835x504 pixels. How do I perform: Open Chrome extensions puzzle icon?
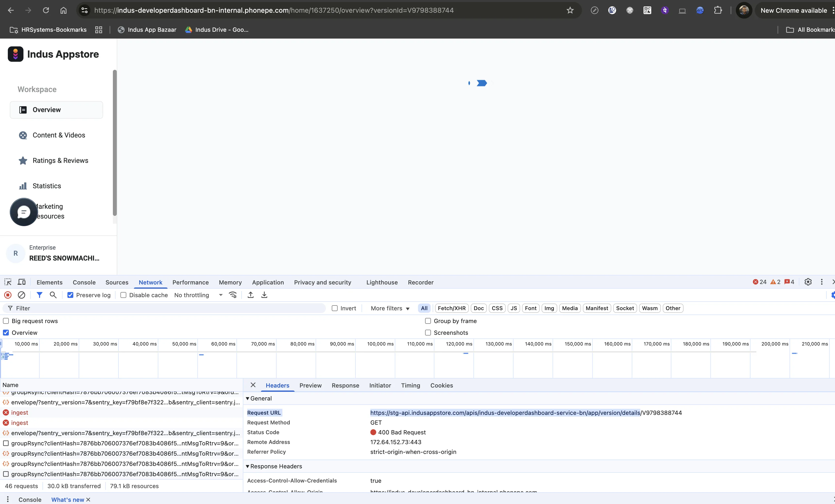pyautogui.click(x=718, y=10)
